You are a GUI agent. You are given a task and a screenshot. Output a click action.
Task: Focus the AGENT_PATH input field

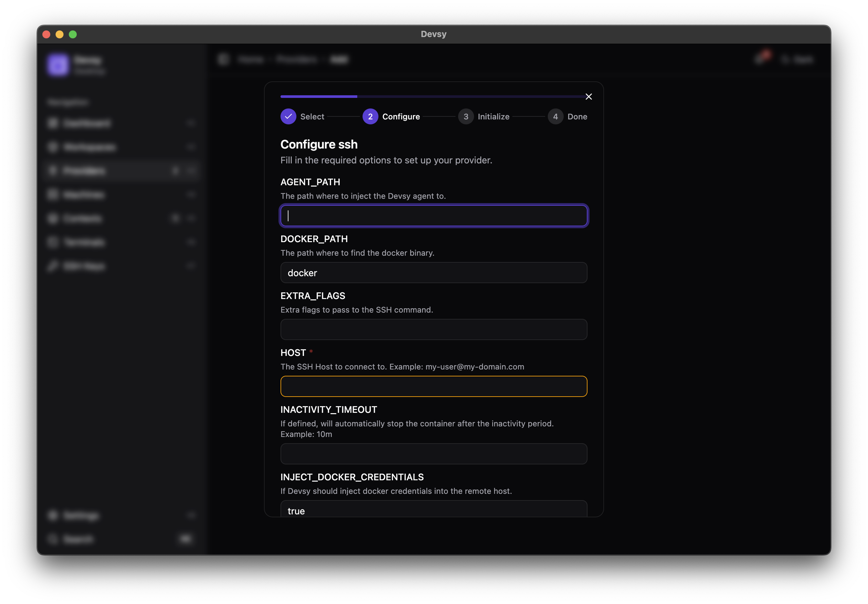434,216
